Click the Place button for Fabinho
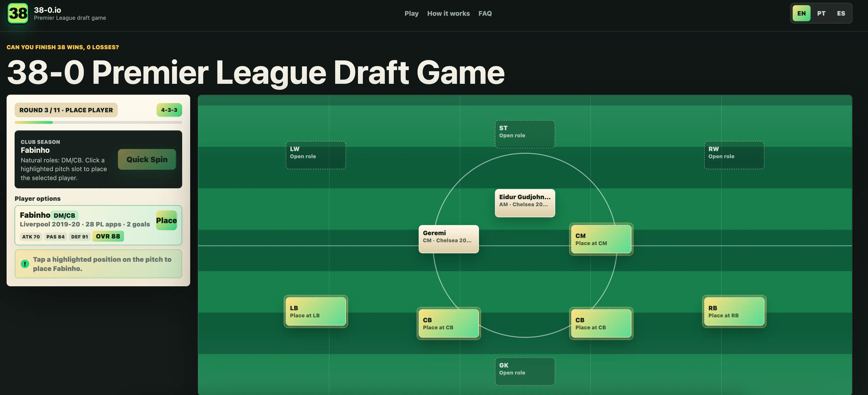 point(166,220)
